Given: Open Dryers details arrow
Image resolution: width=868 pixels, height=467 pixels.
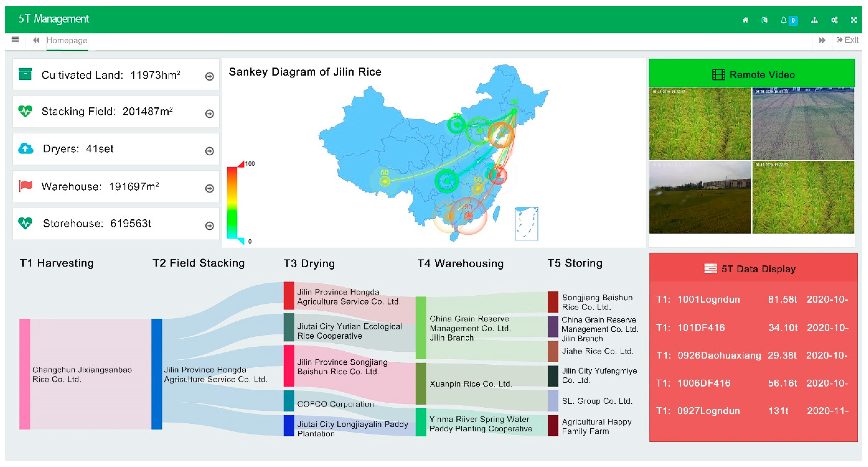Looking at the screenshot, I should [x=210, y=151].
